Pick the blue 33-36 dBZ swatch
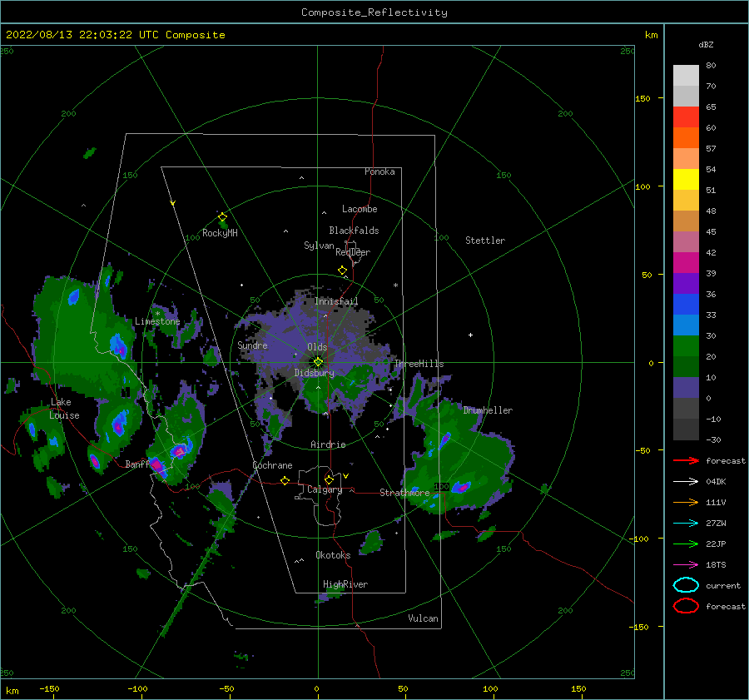 click(686, 304)
